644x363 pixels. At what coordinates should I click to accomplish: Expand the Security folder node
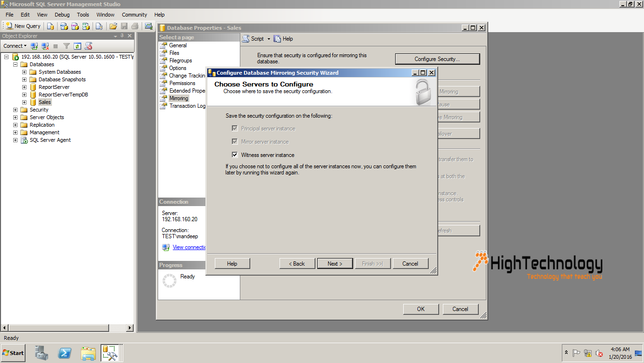tap(16, 110)
